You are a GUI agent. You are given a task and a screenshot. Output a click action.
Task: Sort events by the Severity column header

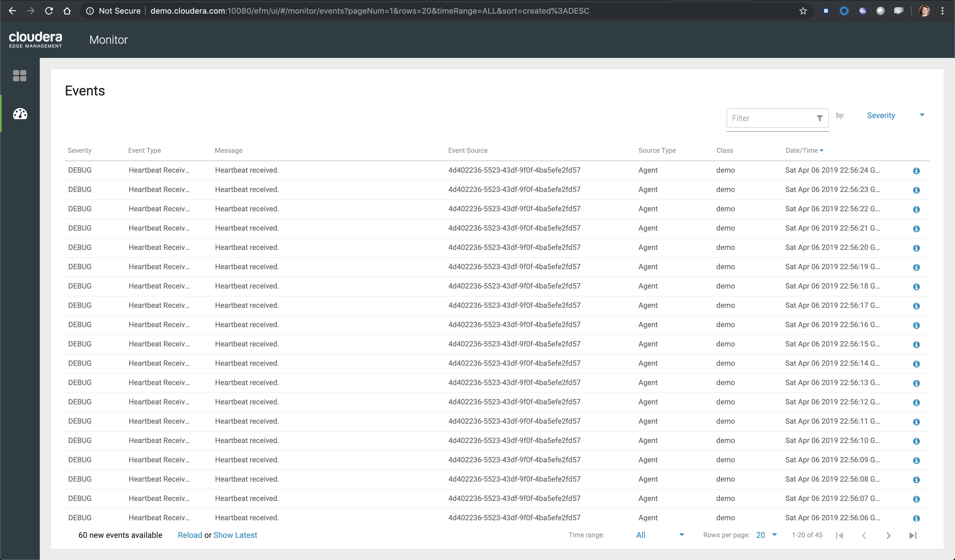click(x=80, y=151)
